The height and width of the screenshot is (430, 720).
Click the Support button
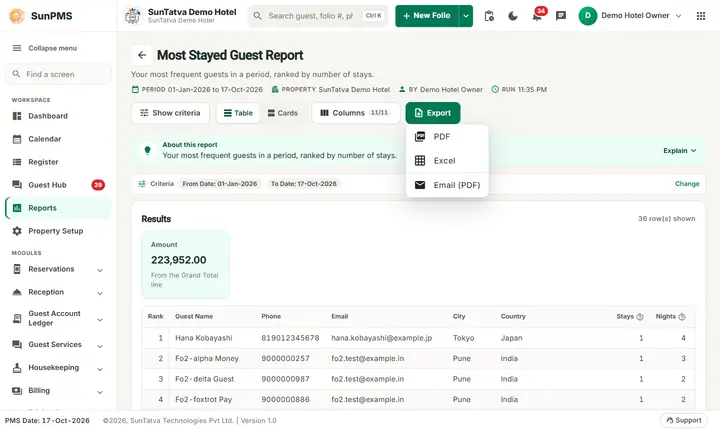click(x=684, y=420)
